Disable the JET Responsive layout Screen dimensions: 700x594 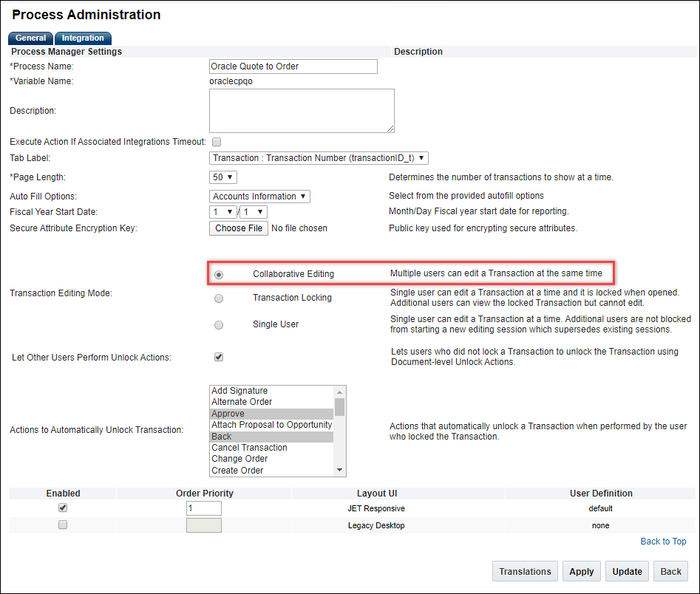click(63, 508)
